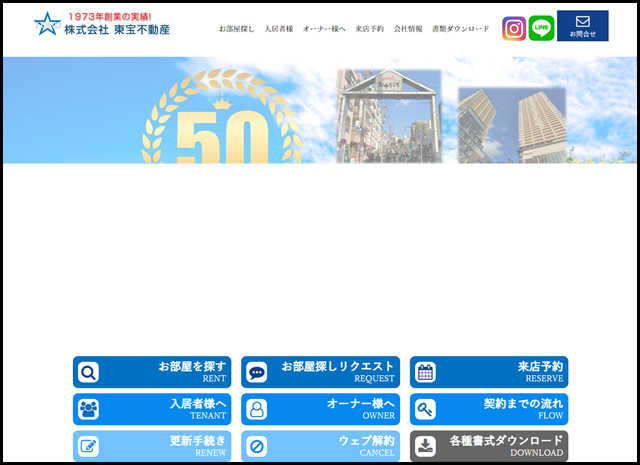This screenshot has height=465, width=640.
Task: Click the お部屋を探す RENT button
Action: click(152, 372)
